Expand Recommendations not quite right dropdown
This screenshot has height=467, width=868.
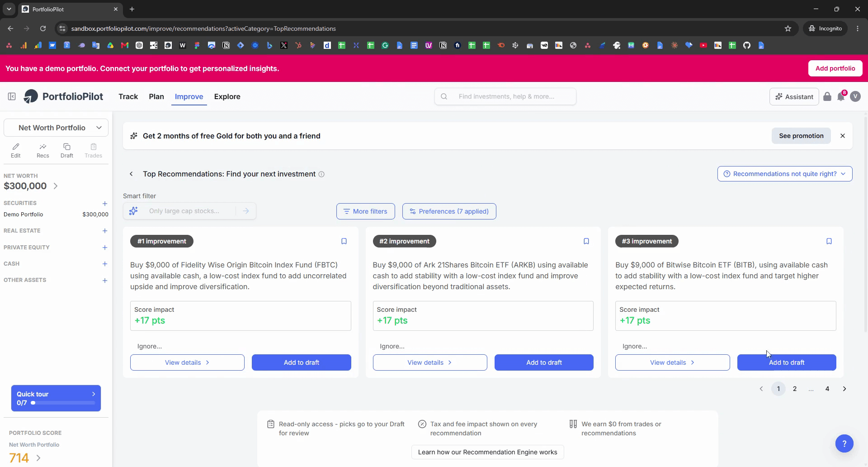click(x=785, y=174)
